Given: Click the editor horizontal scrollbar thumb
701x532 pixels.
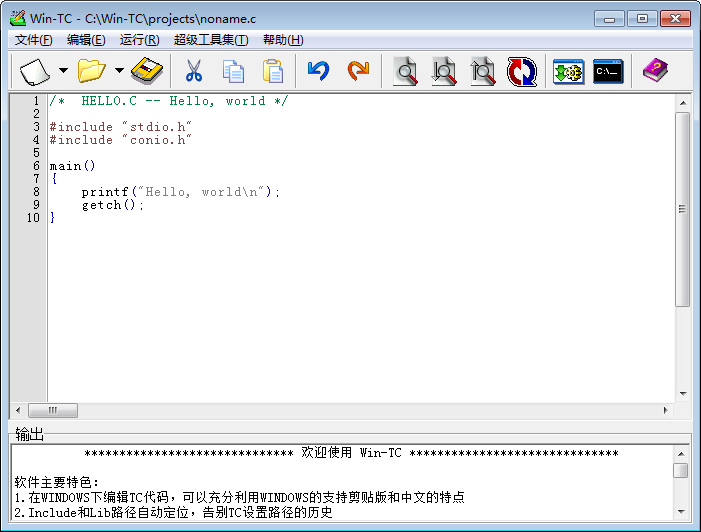Looking at the screenshot, I should [53, 410].
